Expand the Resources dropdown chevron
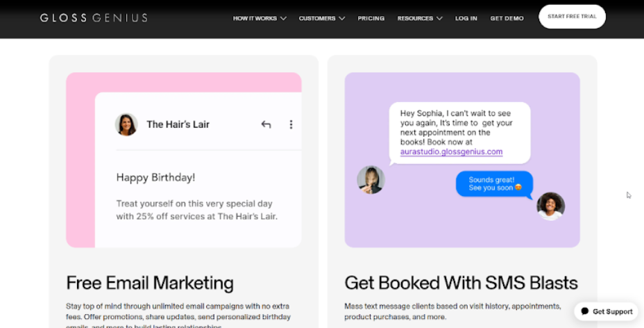 pos(439,19)
